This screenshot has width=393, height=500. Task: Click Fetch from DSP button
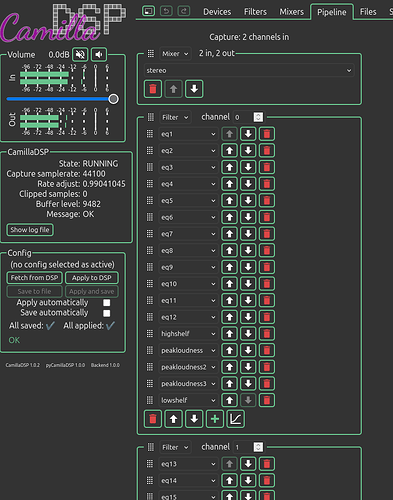34,278
